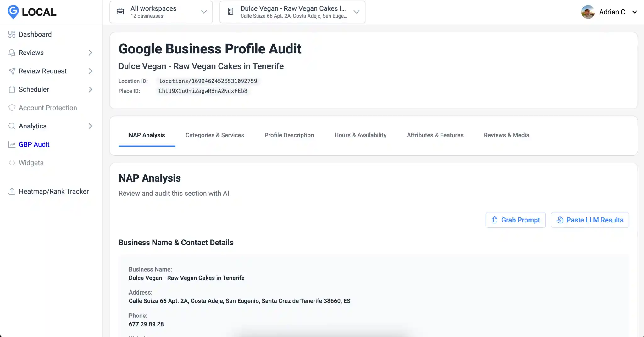Viewport: 644px width, 337px height.
Task: Switch to the Categories & Services tab
Action: coord(215,135)
